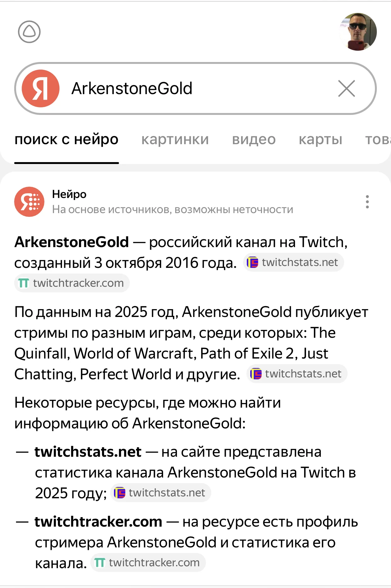Switch to the 'видео' tab
This screenshot has height=588, width=391.
click(x=254, y=139)
